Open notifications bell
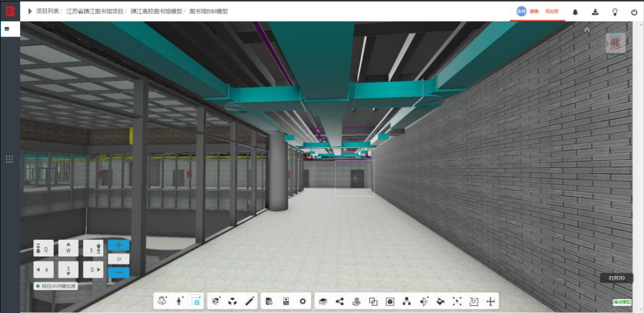 [x=575, y=12]
